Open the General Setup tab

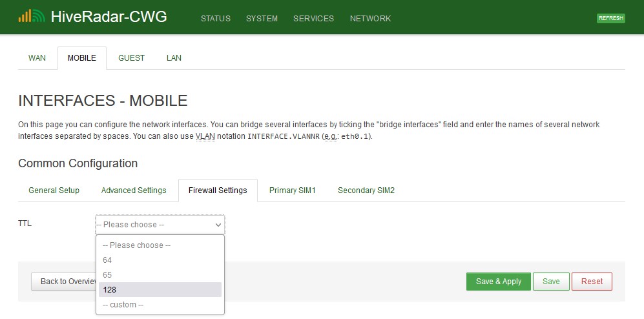click(54, 190)
